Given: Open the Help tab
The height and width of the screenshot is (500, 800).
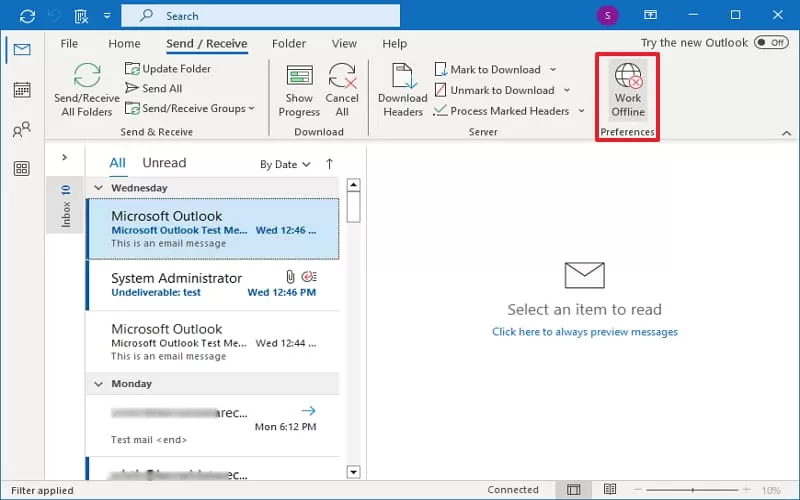Looking at the screenshot, I should click(394, 43).
